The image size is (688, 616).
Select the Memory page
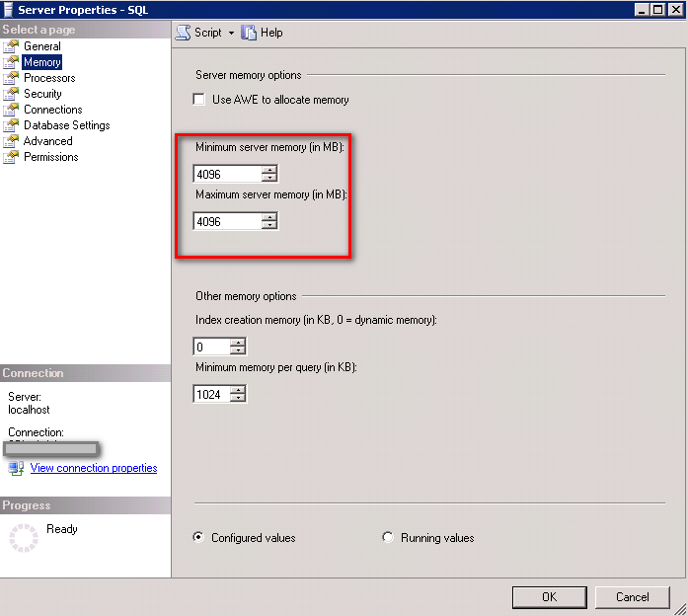click(42, 62)
